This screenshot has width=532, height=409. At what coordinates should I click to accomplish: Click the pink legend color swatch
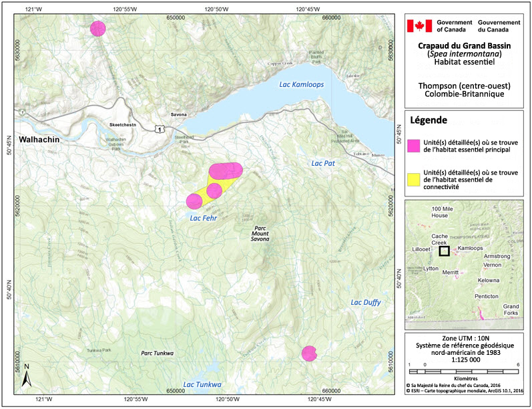(414, 144)
